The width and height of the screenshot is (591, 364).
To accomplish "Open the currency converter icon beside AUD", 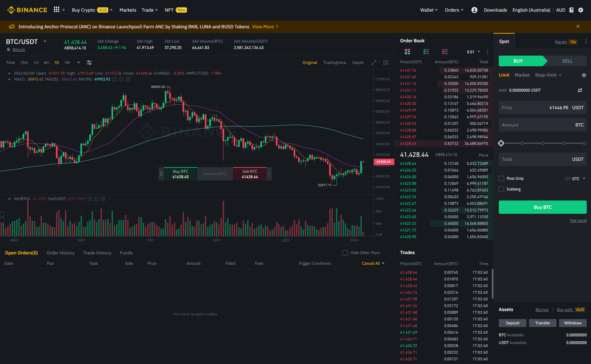I will click(571, 10).
